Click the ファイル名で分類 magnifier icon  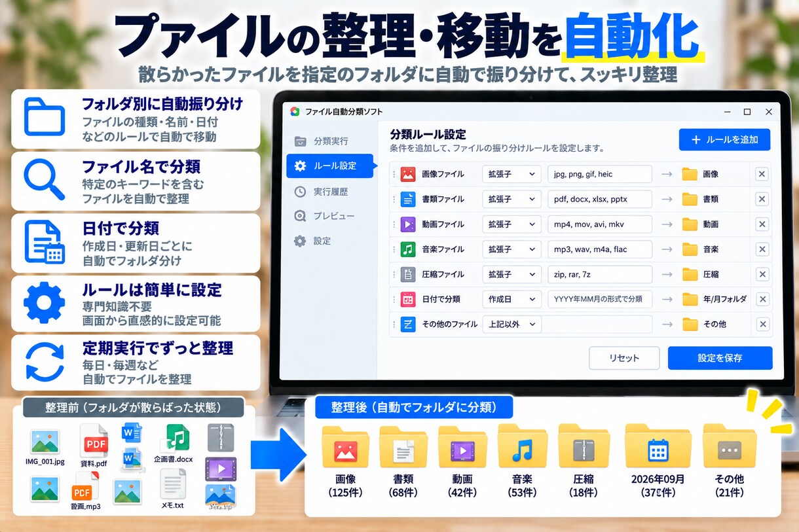[x=45, y=179]
